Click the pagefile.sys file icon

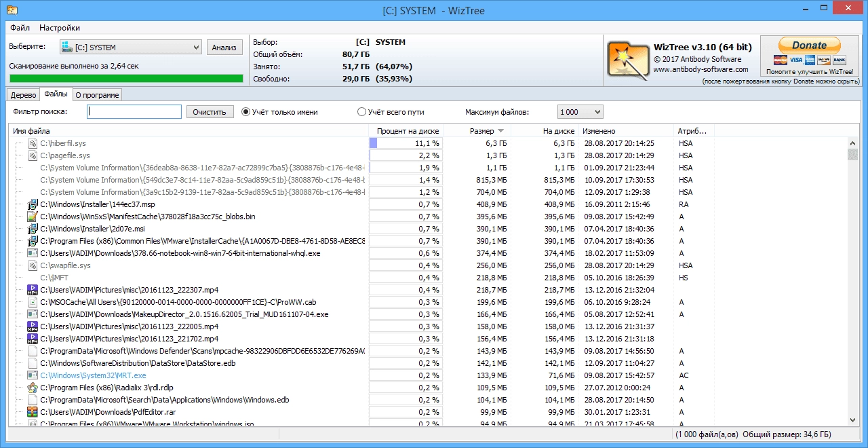(x=32, y=155)
